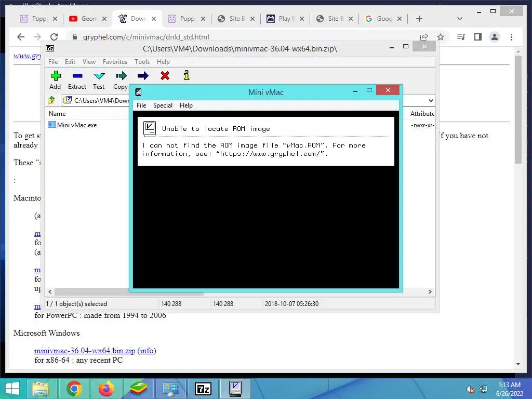Click the 7z icon in 7-Zip title bar
532x399 pixels.
(x=50, y=48)
